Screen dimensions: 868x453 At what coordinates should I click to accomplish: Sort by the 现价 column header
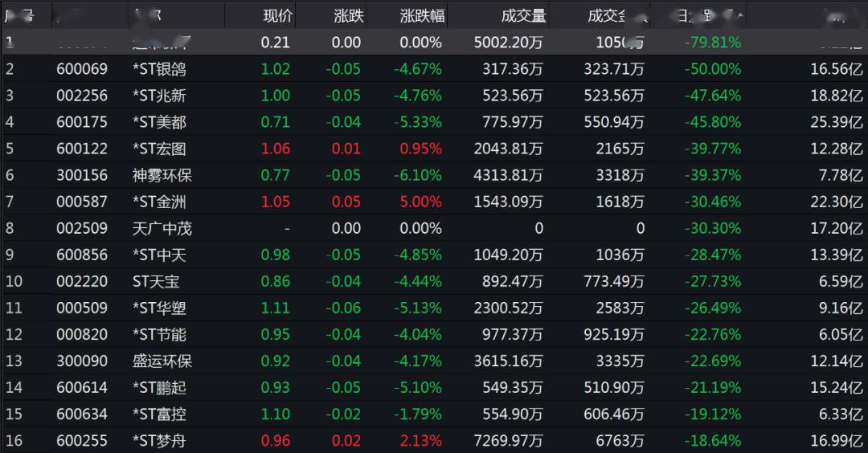coord(277,15)
